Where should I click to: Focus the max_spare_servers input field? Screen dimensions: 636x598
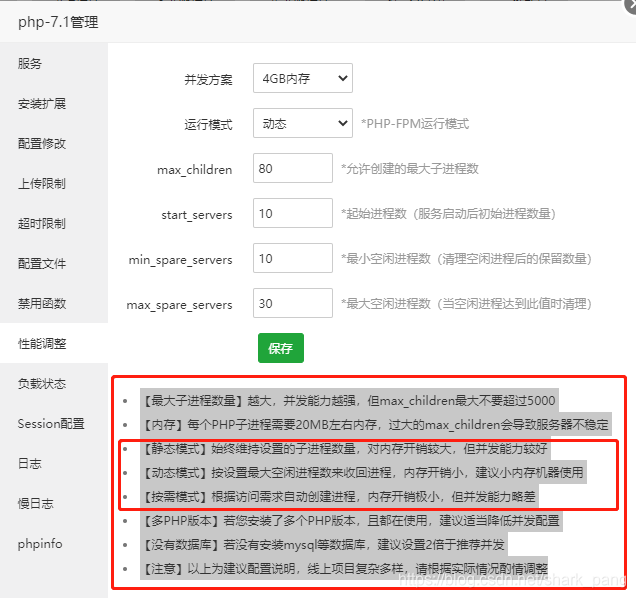[293, 303]
